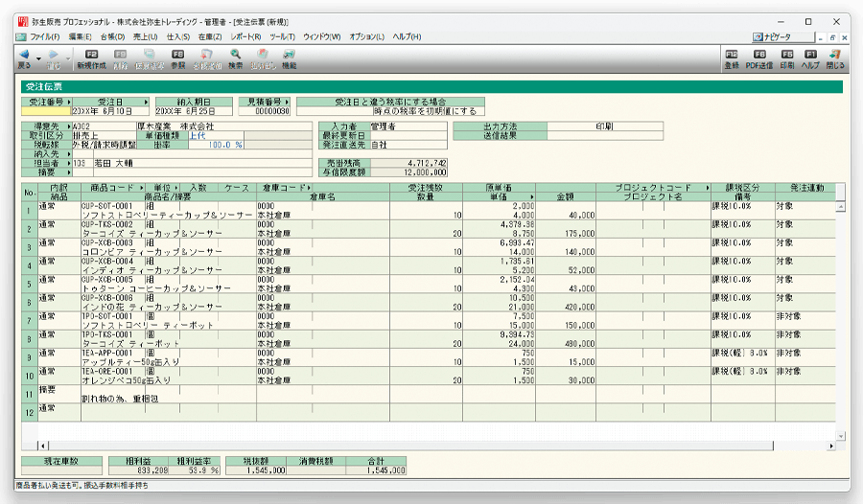The image size is (863, 504).
Task: Open the 戻る history dropdown arrow
Action: 38,58
